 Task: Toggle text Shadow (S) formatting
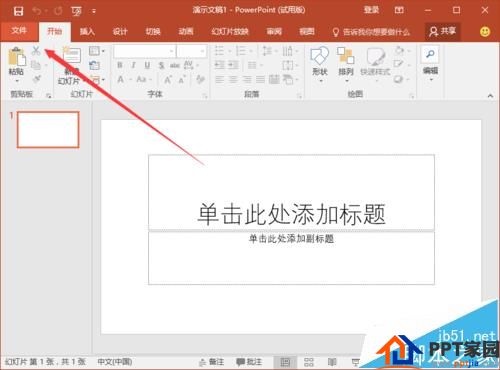pyautogui.click(x=161, y=65)
